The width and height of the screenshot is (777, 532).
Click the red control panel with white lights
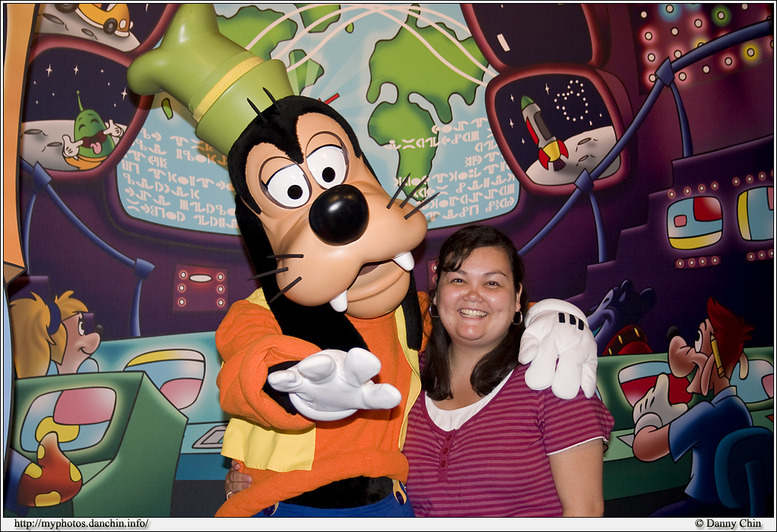[201, 286]
